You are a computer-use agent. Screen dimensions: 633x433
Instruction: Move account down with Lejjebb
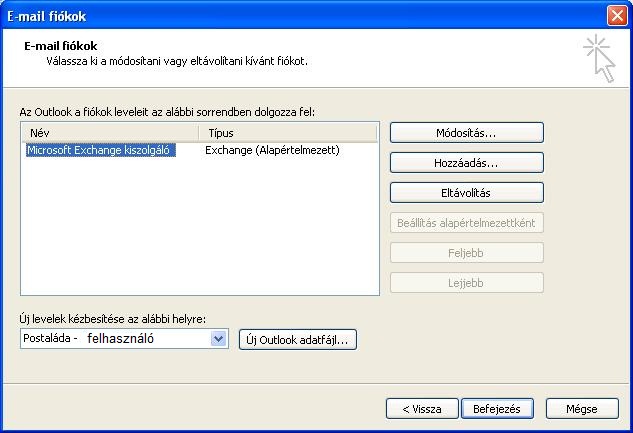click(467, 283)
